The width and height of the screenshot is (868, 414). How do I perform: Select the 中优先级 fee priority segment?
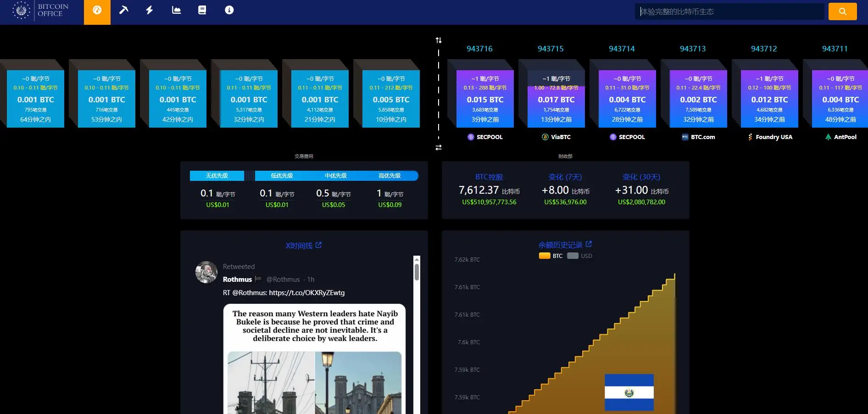pyautogui.click(x=336, y=176)
